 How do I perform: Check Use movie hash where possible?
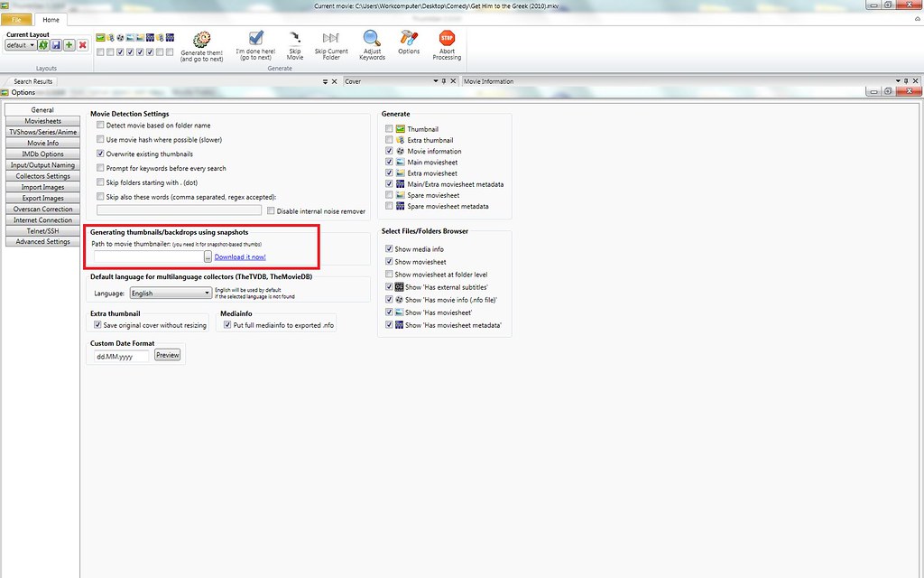[x=100, y=139]
